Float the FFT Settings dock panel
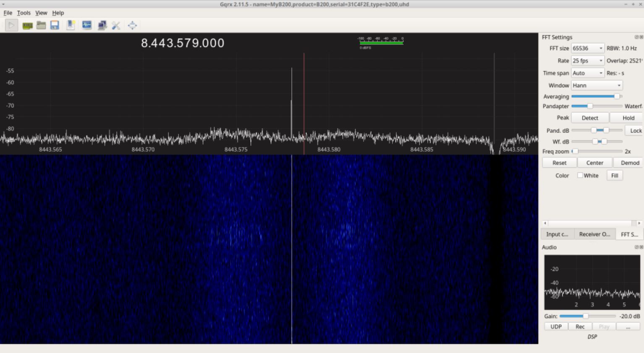The width and height of the screenshot is (644, 353). (x=636, y=37)
